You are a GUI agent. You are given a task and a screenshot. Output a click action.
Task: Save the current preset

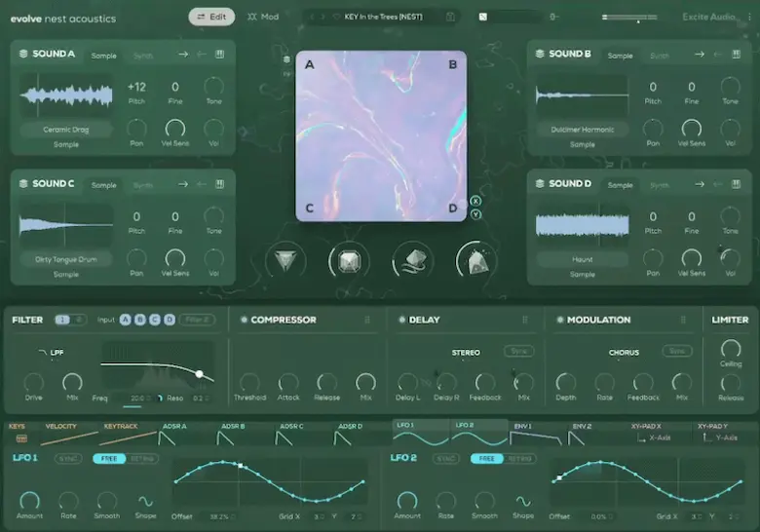(x=450, y=17)
